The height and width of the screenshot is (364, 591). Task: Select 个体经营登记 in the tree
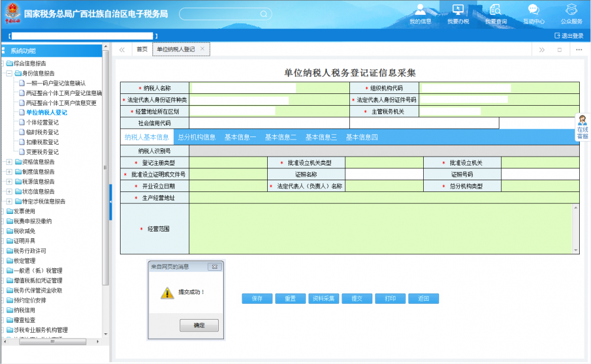(x=42, y=122)
